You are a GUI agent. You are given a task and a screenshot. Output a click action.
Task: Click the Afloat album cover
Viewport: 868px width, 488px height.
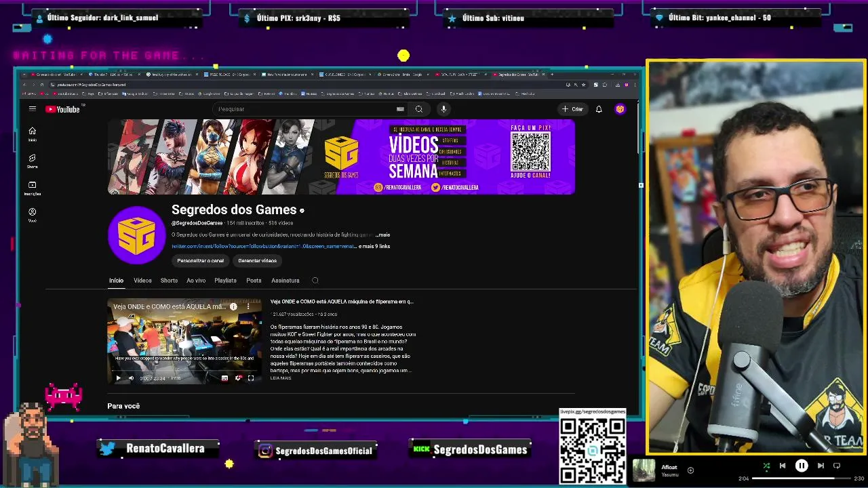click(x=644, y=470)
